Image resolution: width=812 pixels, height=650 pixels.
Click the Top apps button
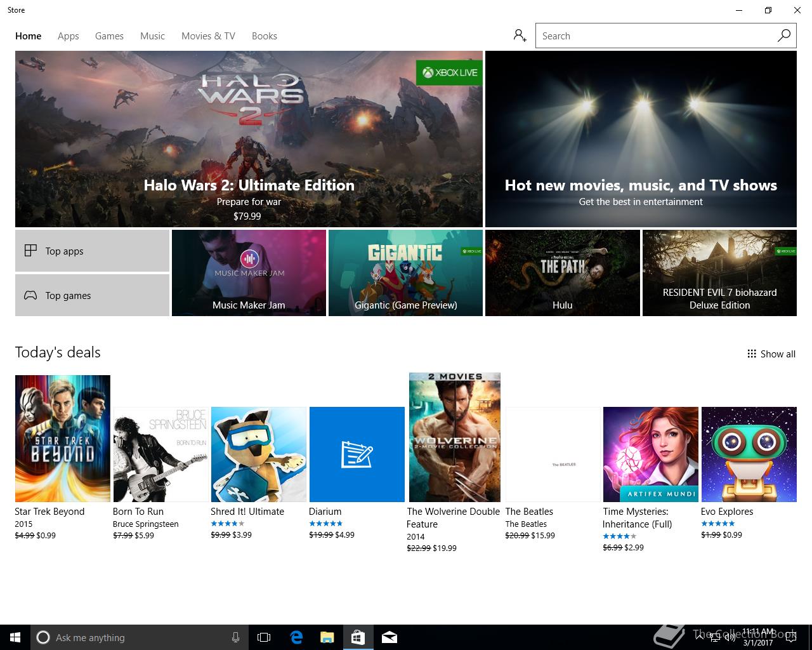pyautogui.click(x=92, y=251)
